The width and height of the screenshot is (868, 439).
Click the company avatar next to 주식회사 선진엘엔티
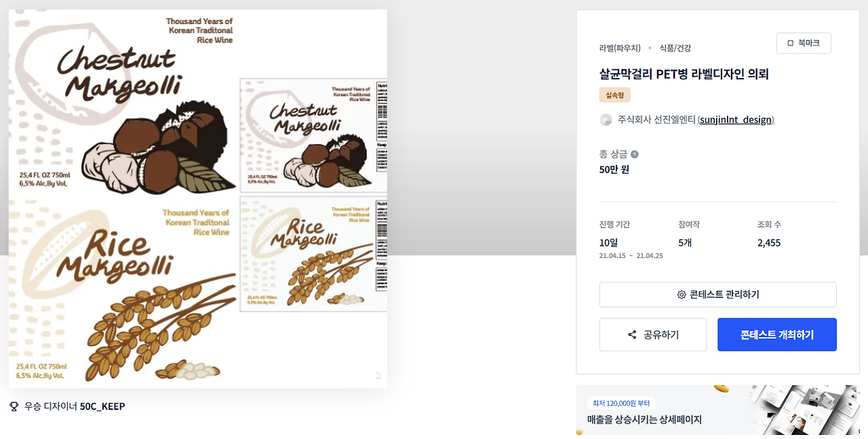[606, 119]
